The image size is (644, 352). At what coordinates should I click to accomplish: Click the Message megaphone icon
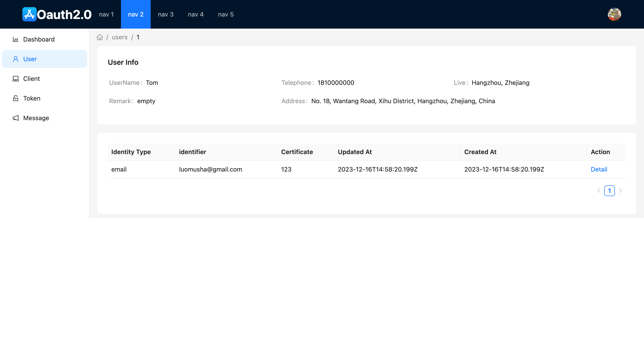[15, 118]
